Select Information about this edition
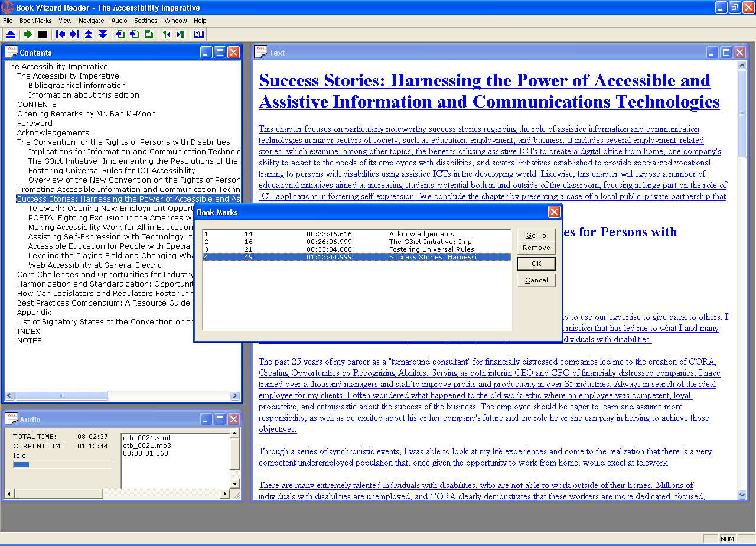 click(x=84, y=95)
